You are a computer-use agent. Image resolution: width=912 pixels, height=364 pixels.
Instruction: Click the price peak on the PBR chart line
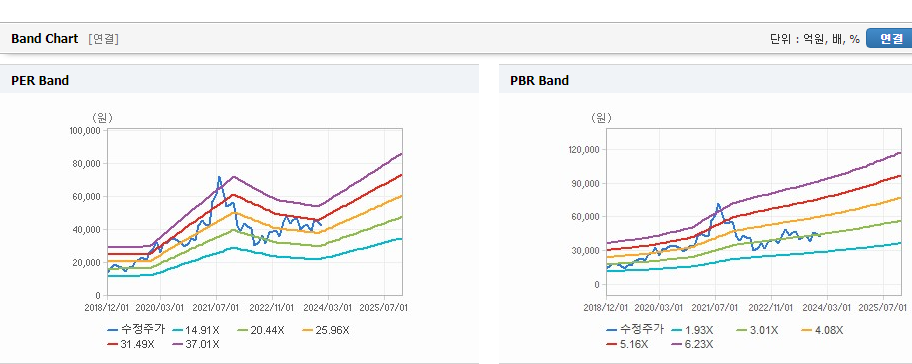[x=718, y=204]
